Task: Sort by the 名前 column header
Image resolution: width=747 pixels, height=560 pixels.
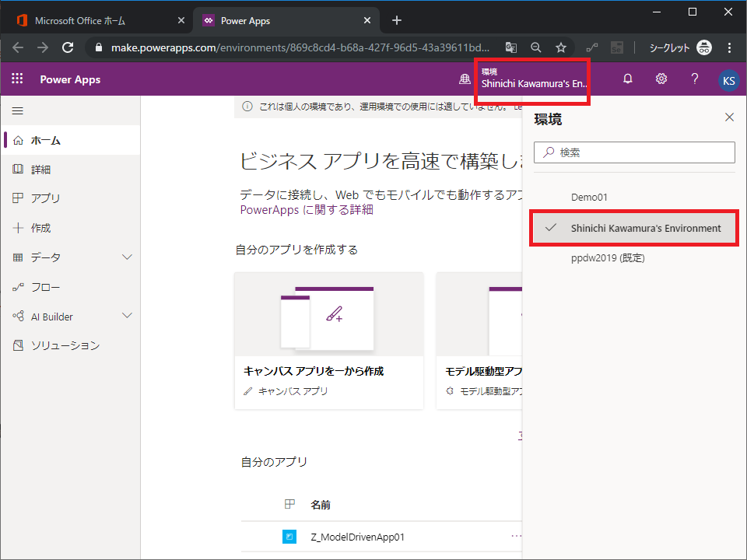Action: [x=321, y=505]
